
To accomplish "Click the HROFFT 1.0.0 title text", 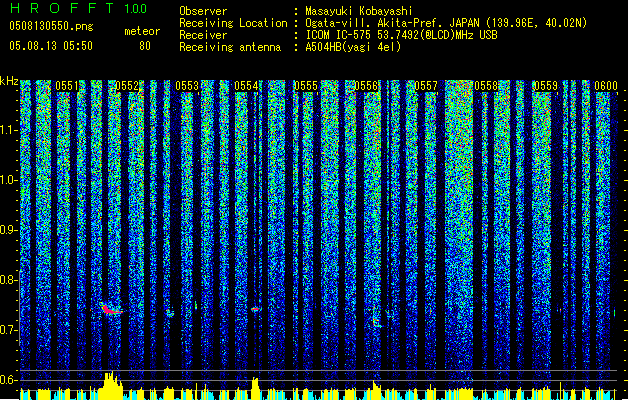I will tap(78, 8).
